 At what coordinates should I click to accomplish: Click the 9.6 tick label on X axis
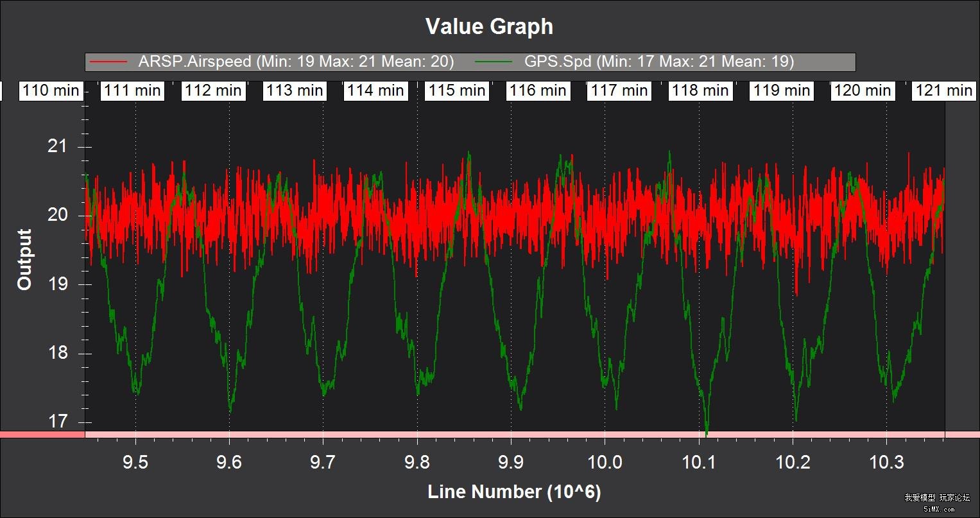(x=229, y=462)
